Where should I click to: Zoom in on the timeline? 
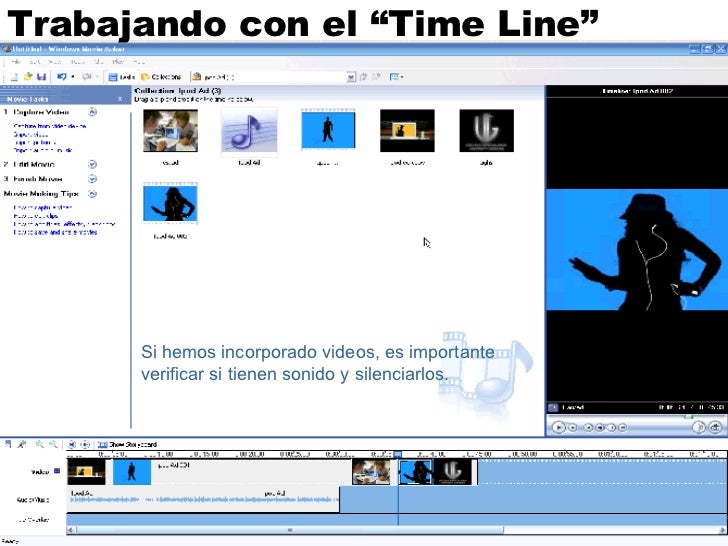pyautogui.click(x=39, y=444)
